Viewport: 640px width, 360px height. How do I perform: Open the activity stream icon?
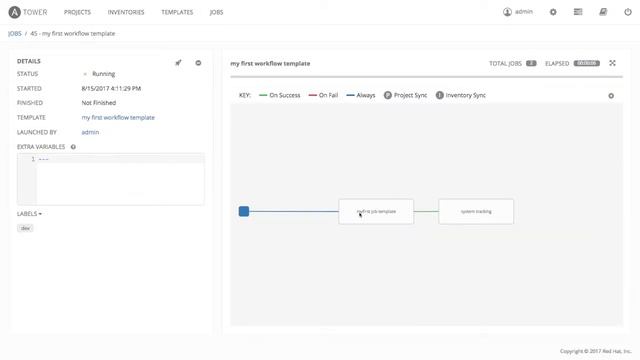578,12
